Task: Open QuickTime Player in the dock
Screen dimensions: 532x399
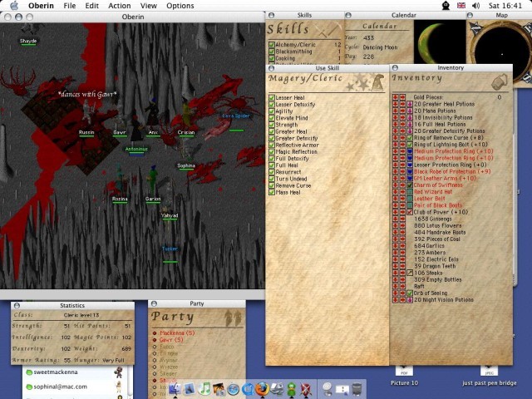Action: pyautogui.click(x=248, y=389)
